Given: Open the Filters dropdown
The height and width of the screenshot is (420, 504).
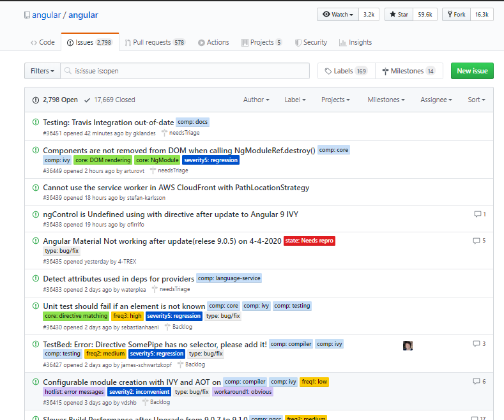Looking at the screenshot, I should click(x=42, y=71).
